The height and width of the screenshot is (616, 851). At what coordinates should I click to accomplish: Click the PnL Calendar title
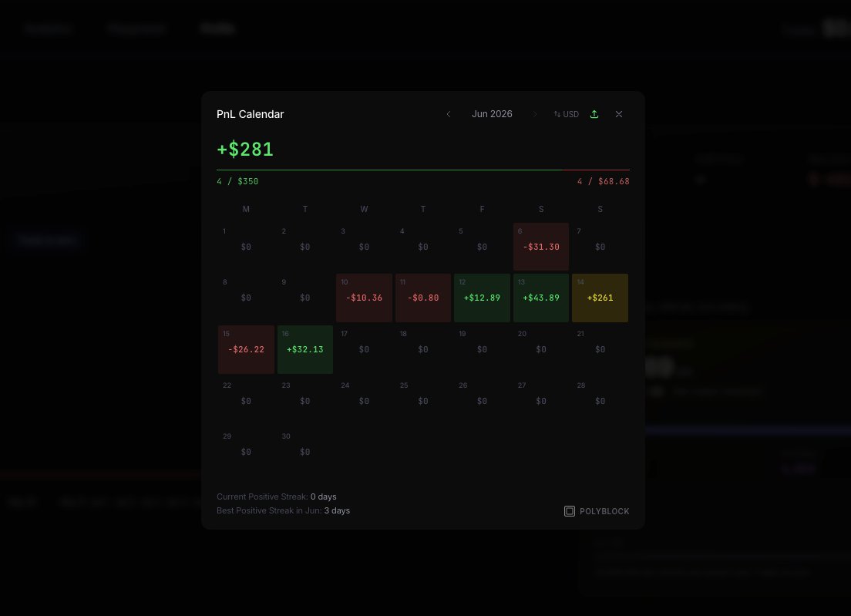coord(251,114)
